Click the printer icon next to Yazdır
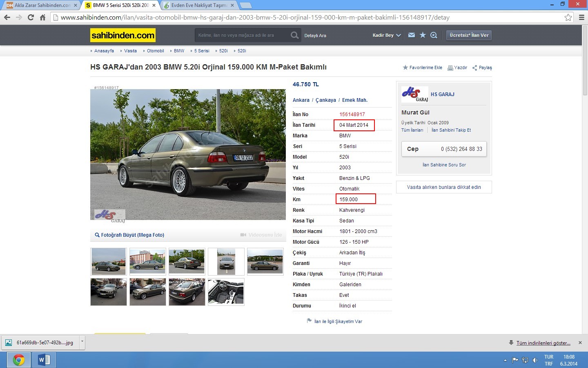 [x=450, y=68]
